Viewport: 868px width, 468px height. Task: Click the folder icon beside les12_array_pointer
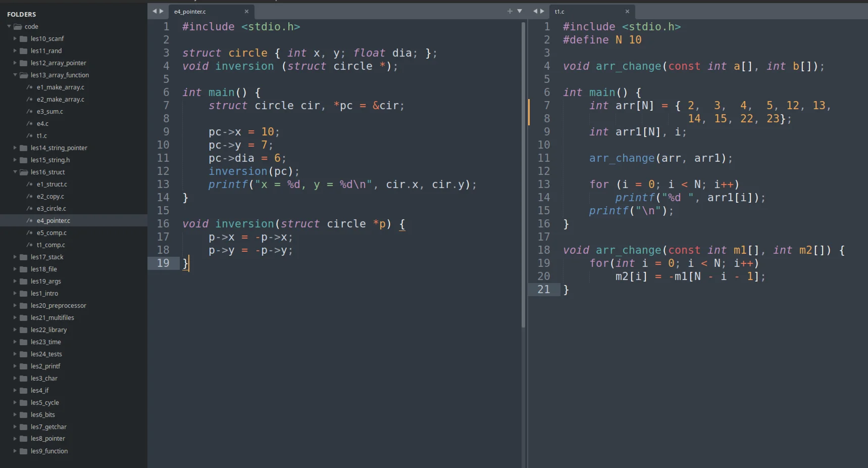[23, 63]
